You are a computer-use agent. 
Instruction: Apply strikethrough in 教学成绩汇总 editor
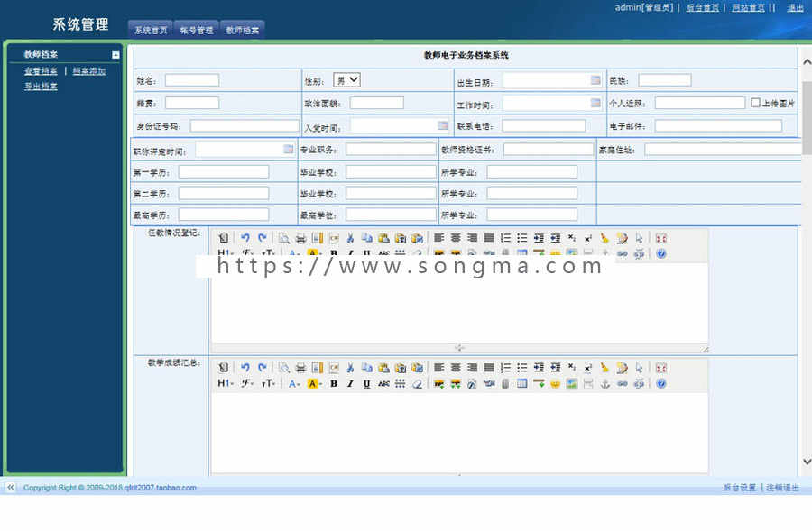pyautogui.click(x=383, y=383)
